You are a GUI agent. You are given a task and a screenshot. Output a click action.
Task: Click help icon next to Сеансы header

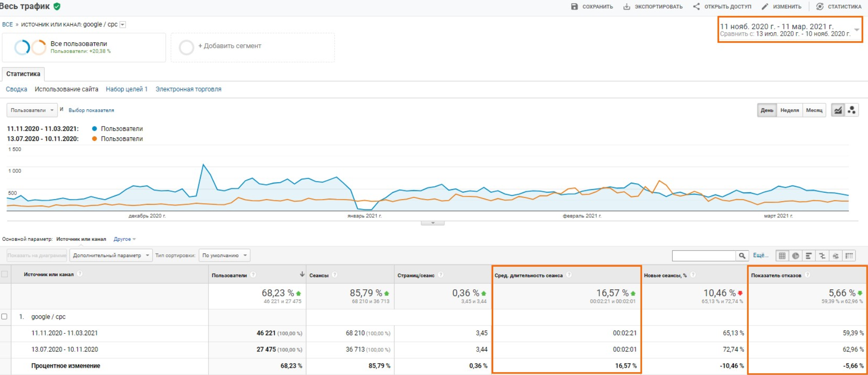pos(335,275)
